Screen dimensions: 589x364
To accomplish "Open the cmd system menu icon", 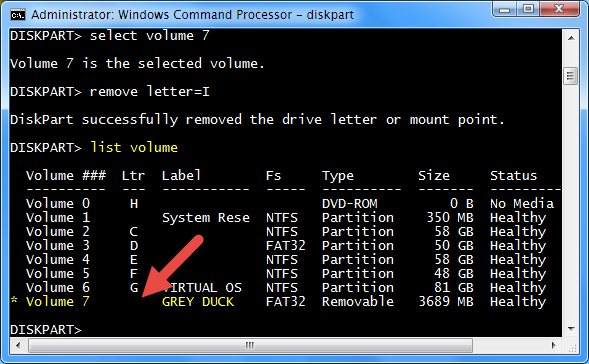I will (18, 15).
